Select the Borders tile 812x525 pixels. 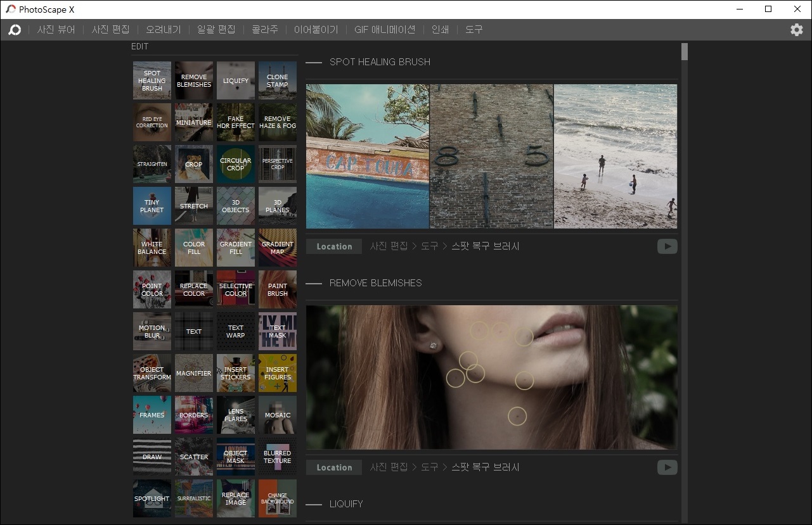pyautogui.click(x=194, y=415)
